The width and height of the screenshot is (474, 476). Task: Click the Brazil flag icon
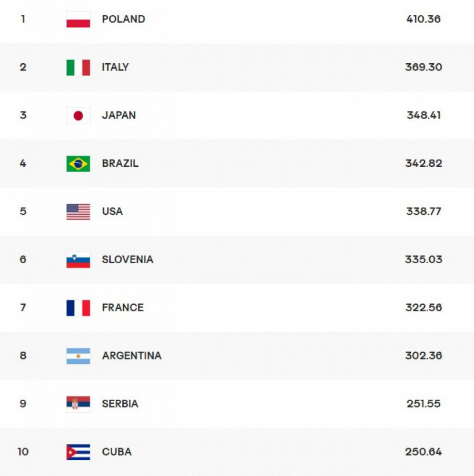pyautogui.click(x=78, y=164)
